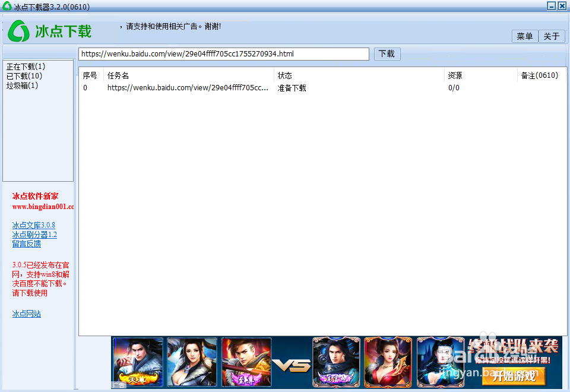The height and width of the screenshot is (392, 570).
Task: Click the 开始游戏 button in ad banner
Action: [514, 376]
